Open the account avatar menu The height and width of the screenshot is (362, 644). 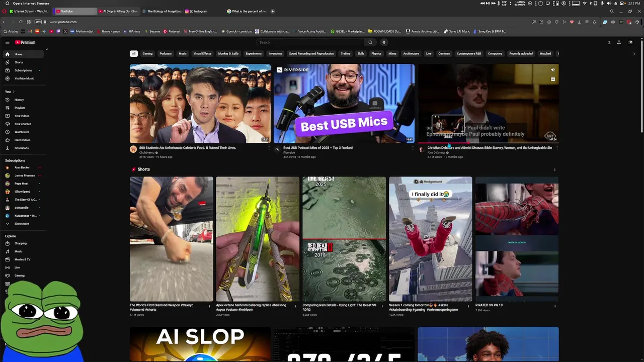click(x=630, y=42)
